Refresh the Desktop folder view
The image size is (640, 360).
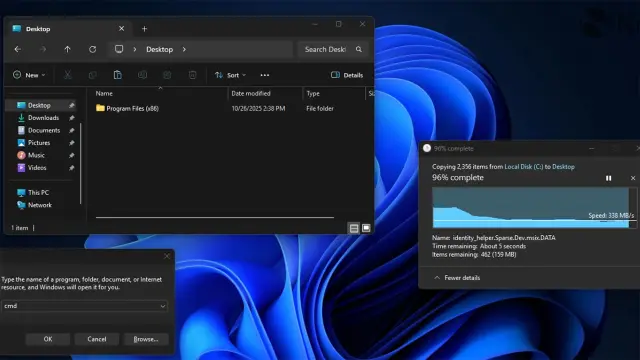coord(93,49)
